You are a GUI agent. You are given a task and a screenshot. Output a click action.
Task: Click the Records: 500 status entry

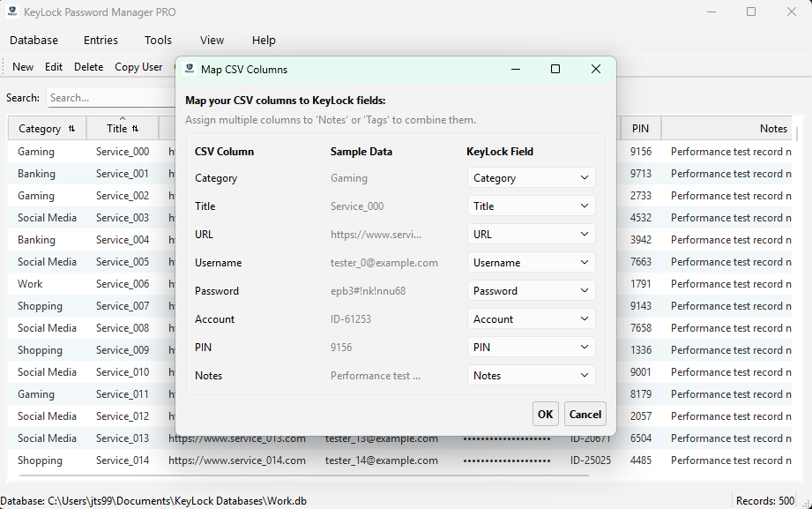pyautogui.click(x=765, y=501)
